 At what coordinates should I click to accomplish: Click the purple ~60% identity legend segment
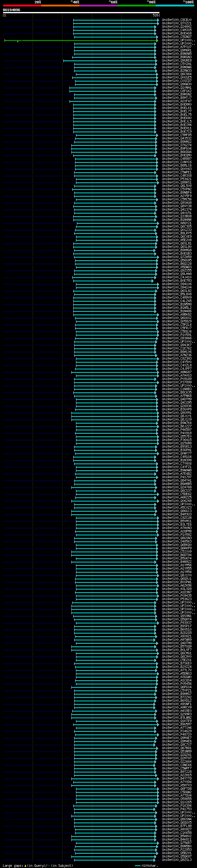tap(98, 6)
